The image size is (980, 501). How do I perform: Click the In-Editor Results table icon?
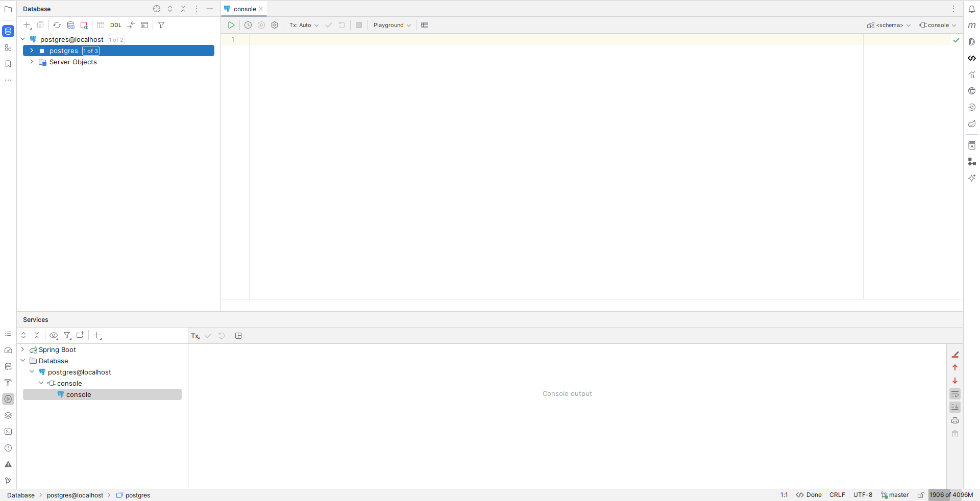coord(425,25)
